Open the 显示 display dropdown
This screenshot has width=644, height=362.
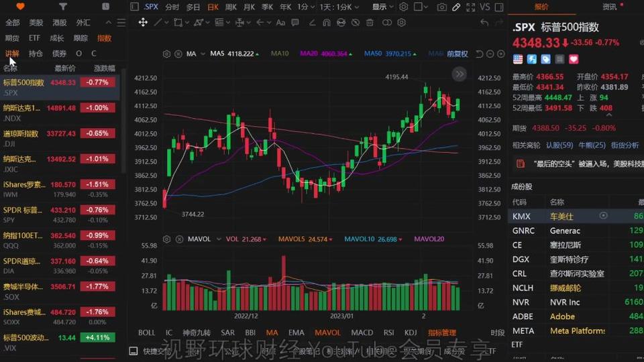coord(383,7)
